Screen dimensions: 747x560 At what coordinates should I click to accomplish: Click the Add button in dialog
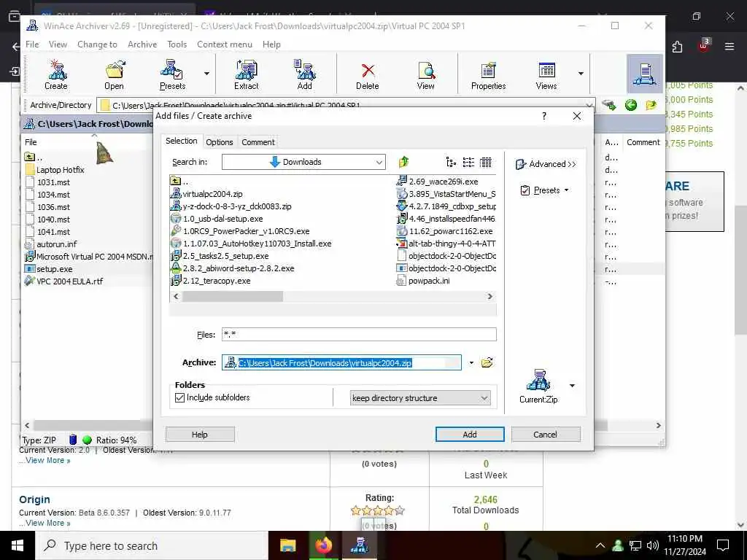point(470,435)
